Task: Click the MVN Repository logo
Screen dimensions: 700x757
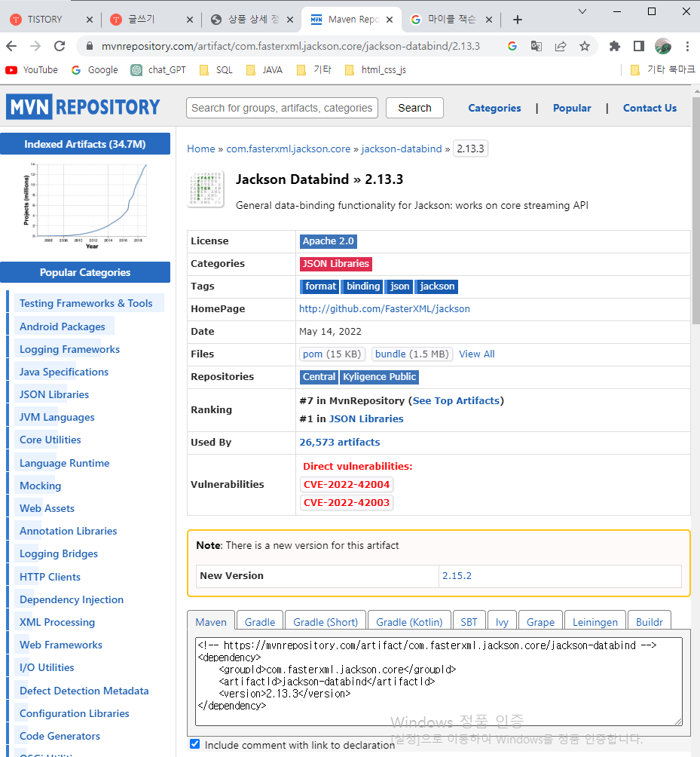Action: [83, 107]
